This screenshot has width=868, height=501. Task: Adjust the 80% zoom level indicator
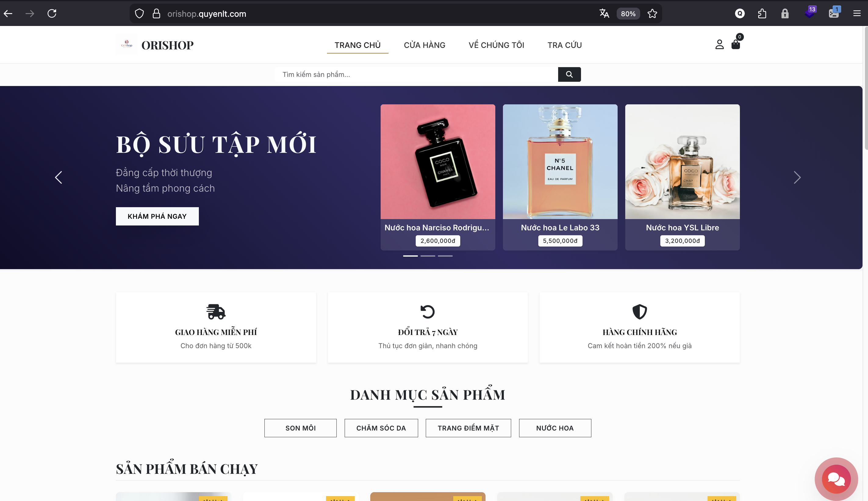click(628, 13)
